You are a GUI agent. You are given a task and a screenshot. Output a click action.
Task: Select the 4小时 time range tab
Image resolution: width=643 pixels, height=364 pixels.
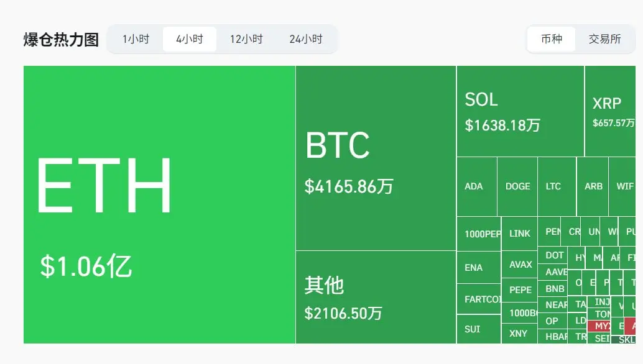click(x=190, y=39)
